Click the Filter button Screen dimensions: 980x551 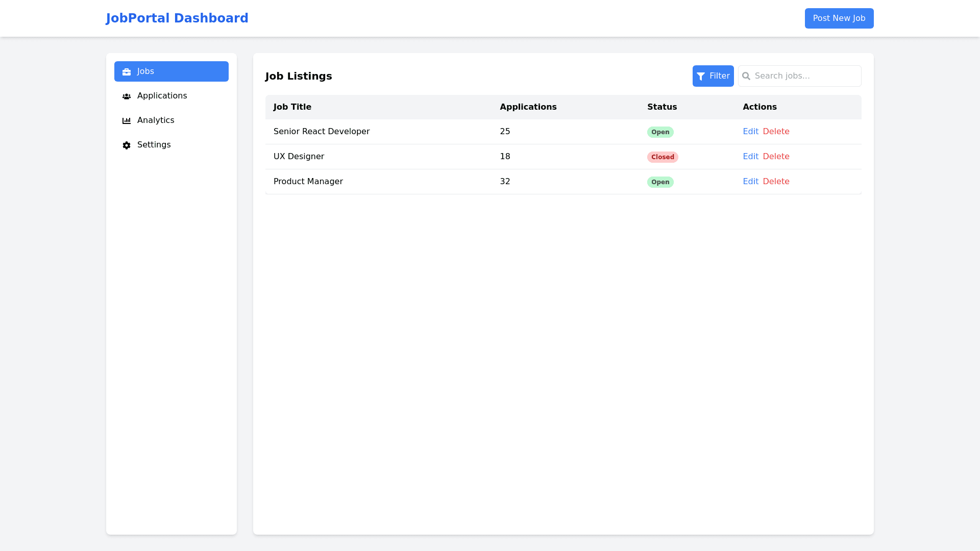coord(713,76)
